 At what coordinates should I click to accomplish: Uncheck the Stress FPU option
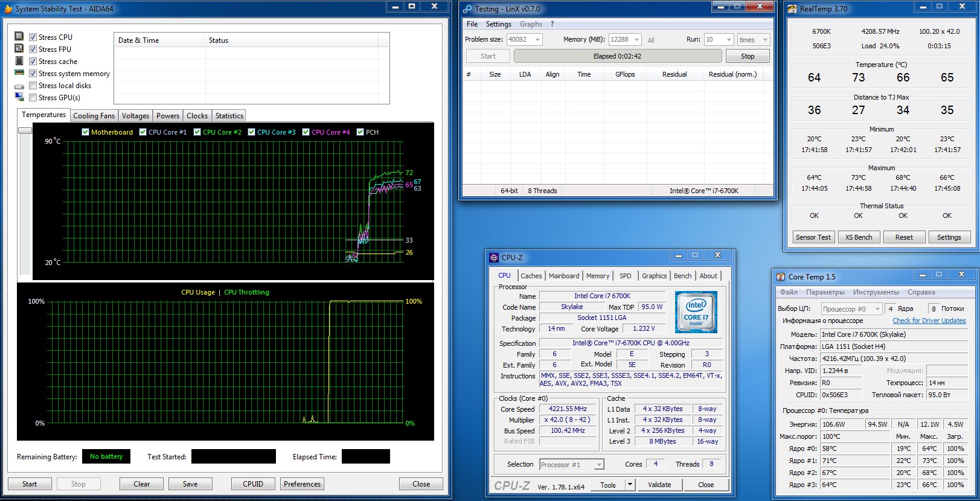tap(33, 49)
